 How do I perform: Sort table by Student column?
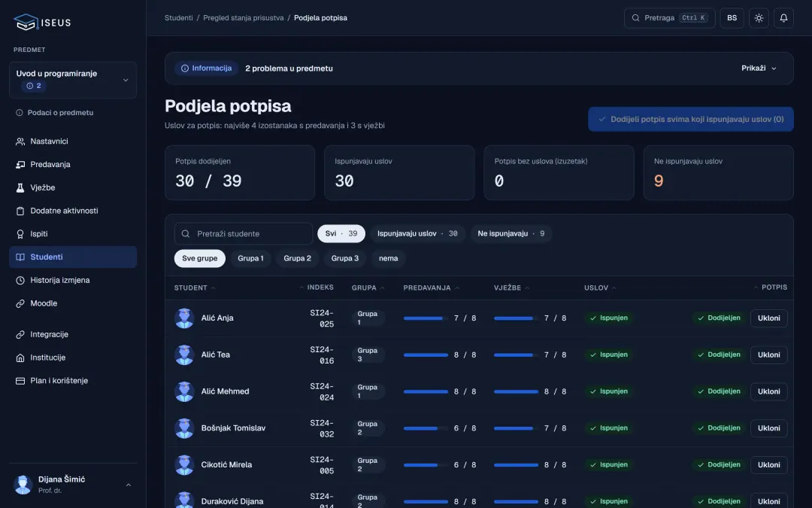tap(195, 287)
